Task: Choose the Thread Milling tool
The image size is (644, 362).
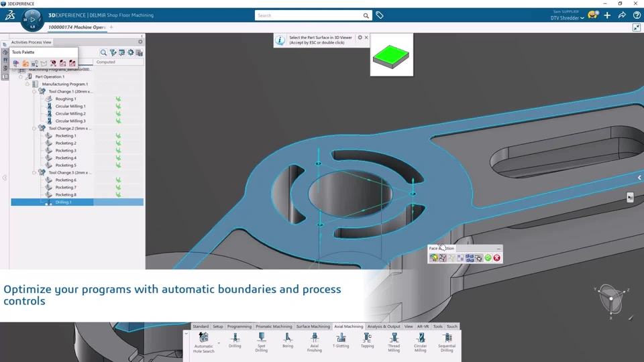Action: (394, 343)
